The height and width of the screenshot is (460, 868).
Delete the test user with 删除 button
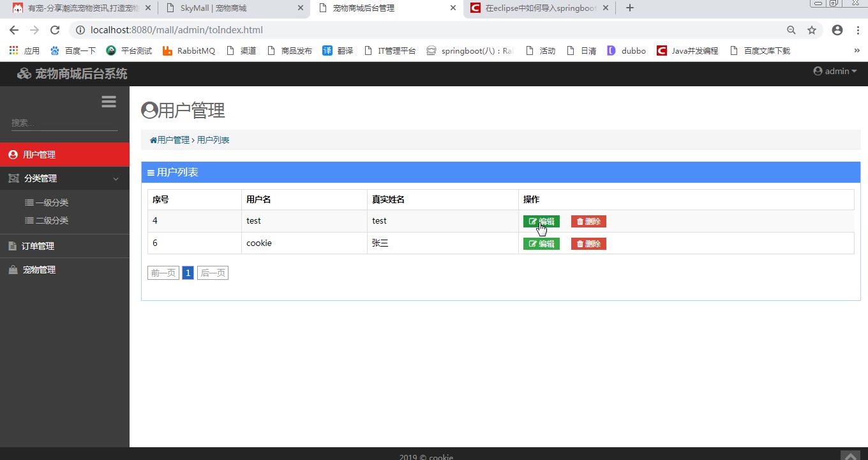(588, 222)
